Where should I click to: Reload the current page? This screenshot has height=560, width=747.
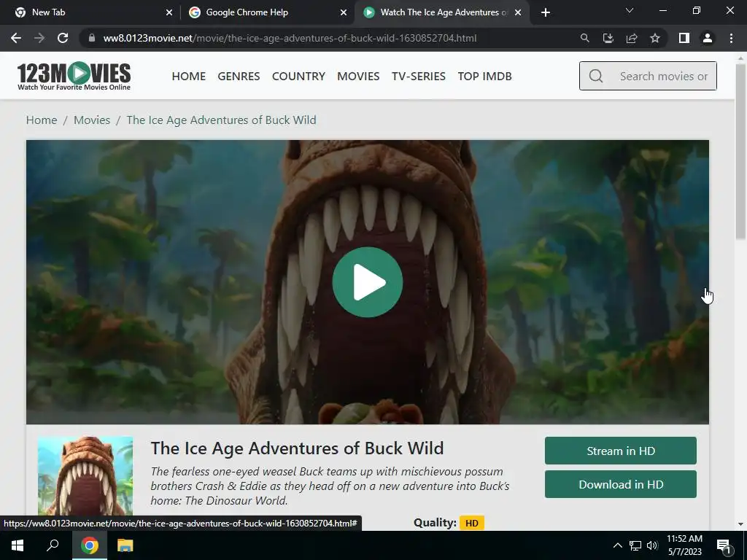coord(63,38)
